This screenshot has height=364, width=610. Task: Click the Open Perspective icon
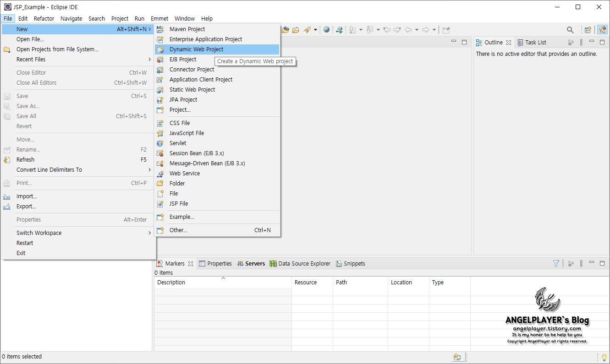click(588, 30)
